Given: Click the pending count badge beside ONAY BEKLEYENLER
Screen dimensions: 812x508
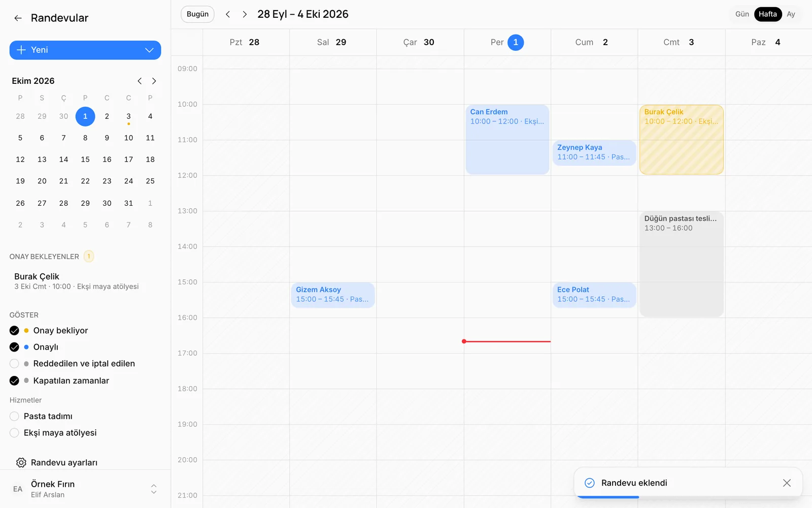Looking at the screenshot, I should pos(89,257).
